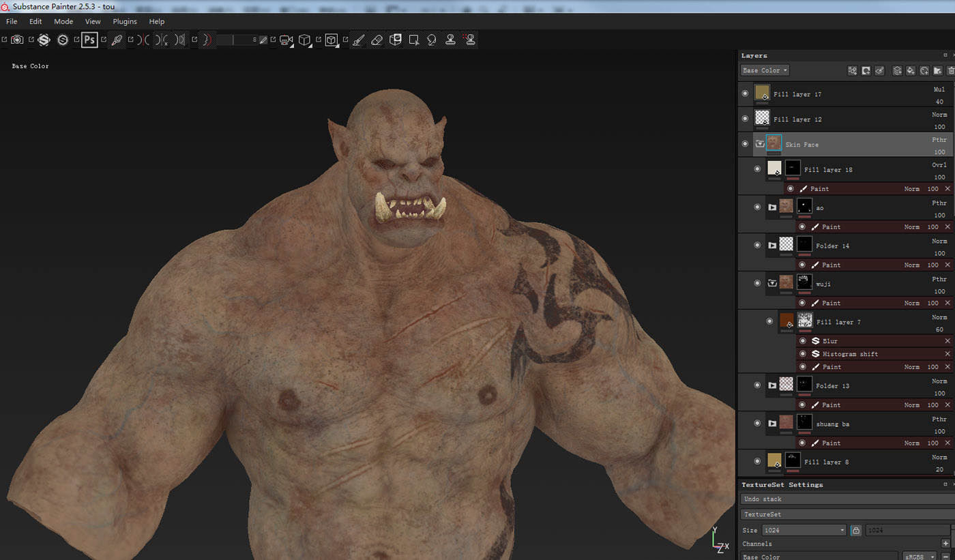Toggle visibility of Skin Face folder

(745, 144)
